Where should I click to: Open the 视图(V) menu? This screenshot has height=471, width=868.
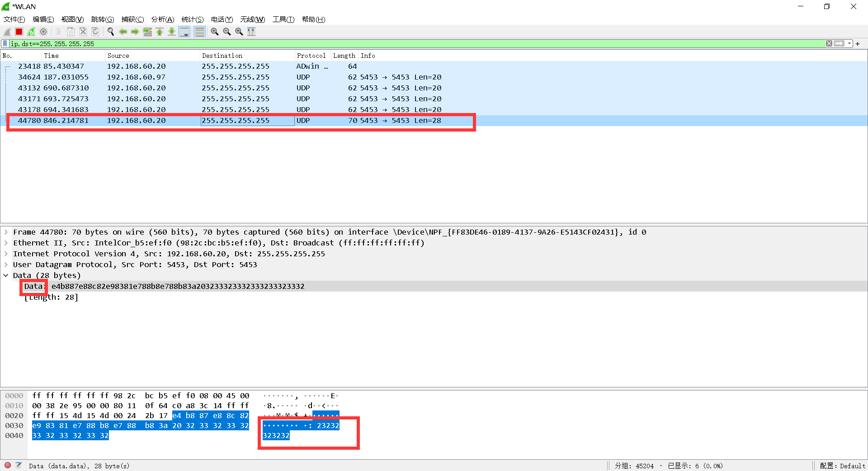tap(72, 19)
